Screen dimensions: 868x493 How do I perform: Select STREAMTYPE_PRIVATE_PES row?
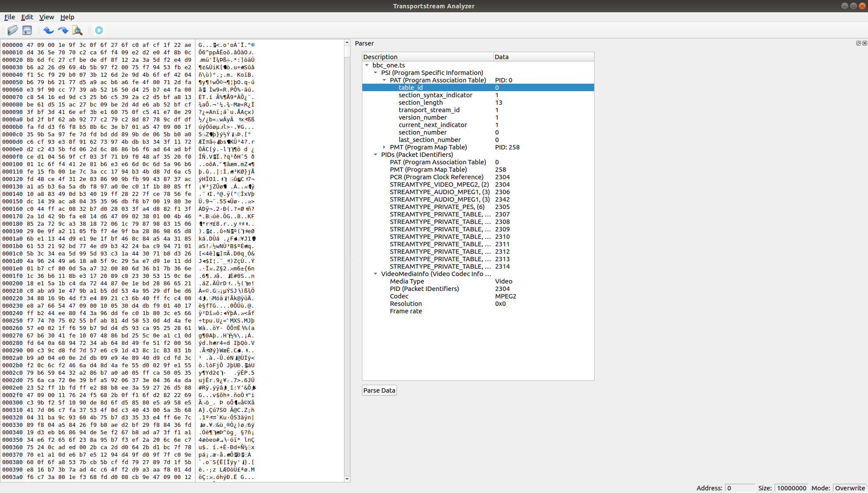click(x=478, y=207)
